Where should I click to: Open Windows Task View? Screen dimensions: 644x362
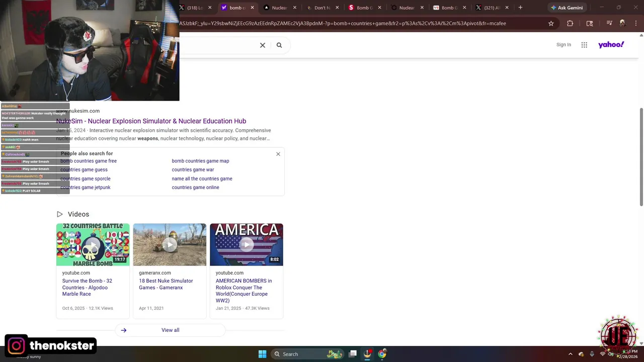pyautogui.click(x=353, y=354)
